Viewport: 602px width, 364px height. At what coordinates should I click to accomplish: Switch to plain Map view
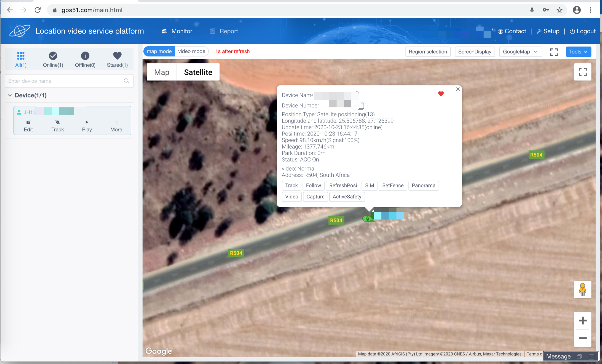tap(161, 72)
